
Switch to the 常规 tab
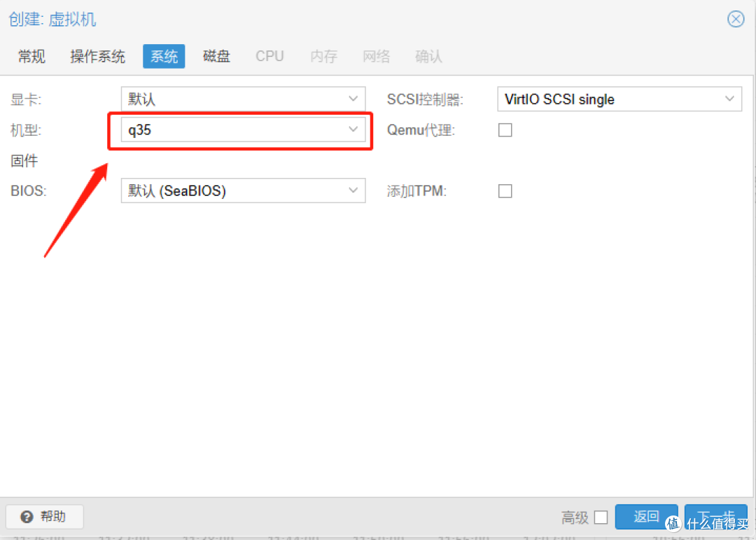click(31, 57)
